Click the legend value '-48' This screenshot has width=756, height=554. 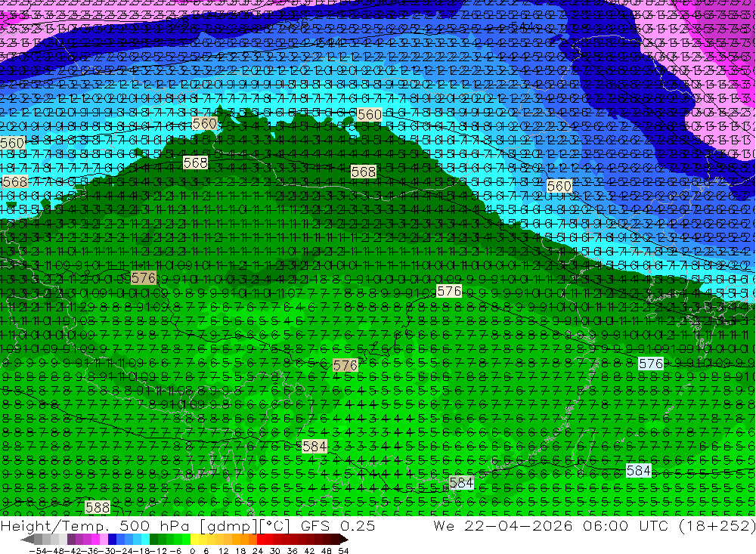(x=55, y=551)
